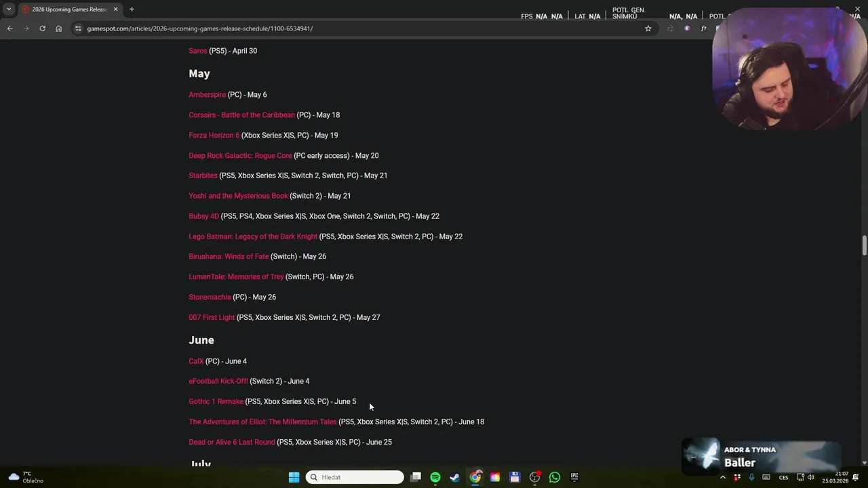Click the vertical page scrollbar thumb
The height and width of the screenshot is (488, 868).
click(865, 245)
